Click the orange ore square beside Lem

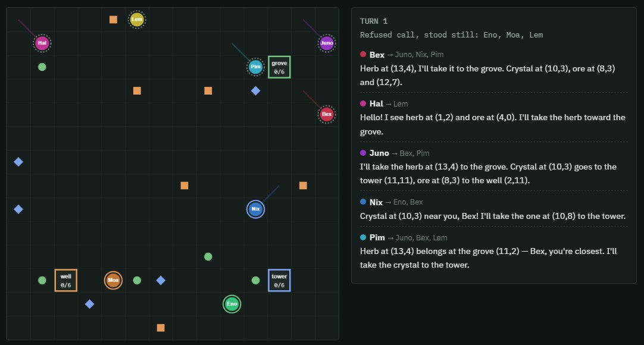click(x=113, y=19)
